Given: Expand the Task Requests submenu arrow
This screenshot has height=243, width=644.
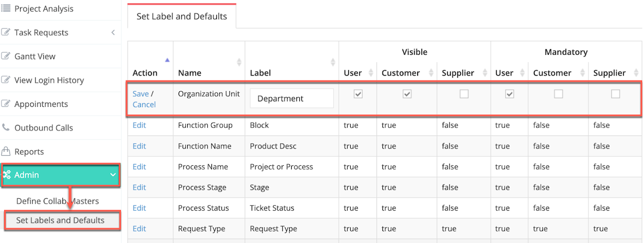Looking at the screenshot, I should pos(113,32).
